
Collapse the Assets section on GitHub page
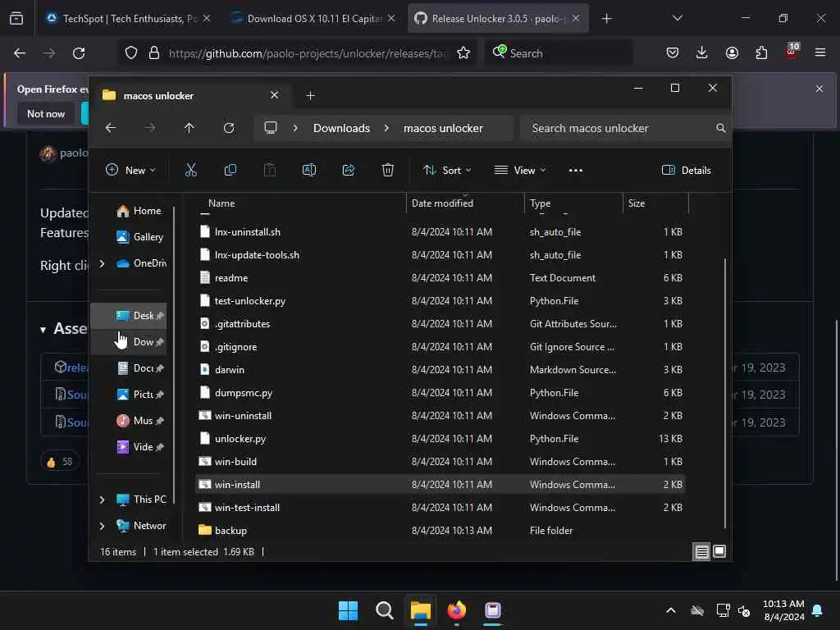[x=43, y=330]
